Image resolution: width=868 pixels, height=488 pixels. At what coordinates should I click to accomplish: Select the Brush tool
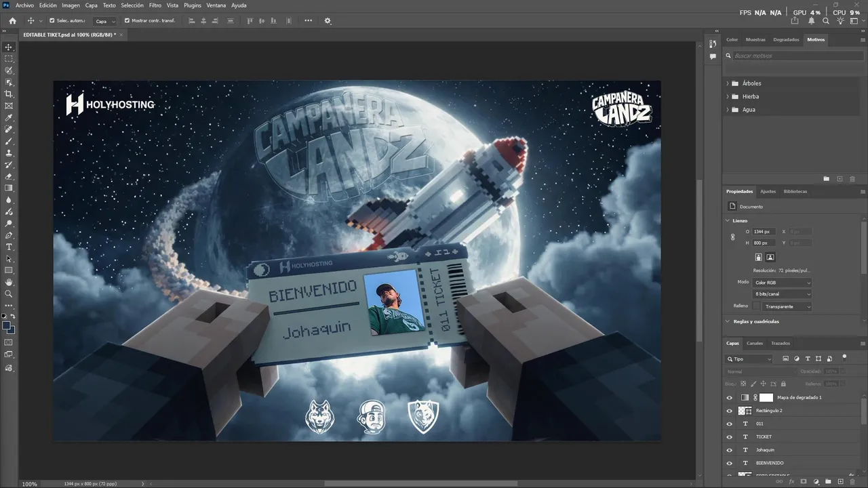pyautogui.click(x=9, y=141)
